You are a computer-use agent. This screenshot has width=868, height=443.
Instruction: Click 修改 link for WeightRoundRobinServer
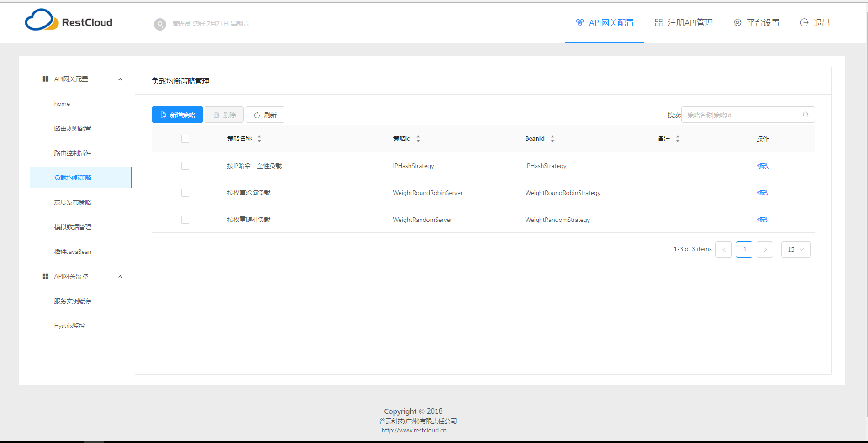tap(763, 192)
